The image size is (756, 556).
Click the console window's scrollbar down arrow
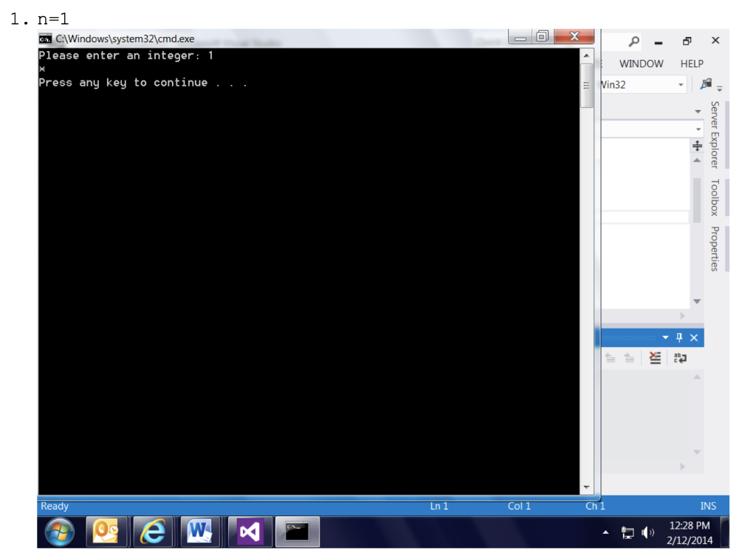coord(586,486)
